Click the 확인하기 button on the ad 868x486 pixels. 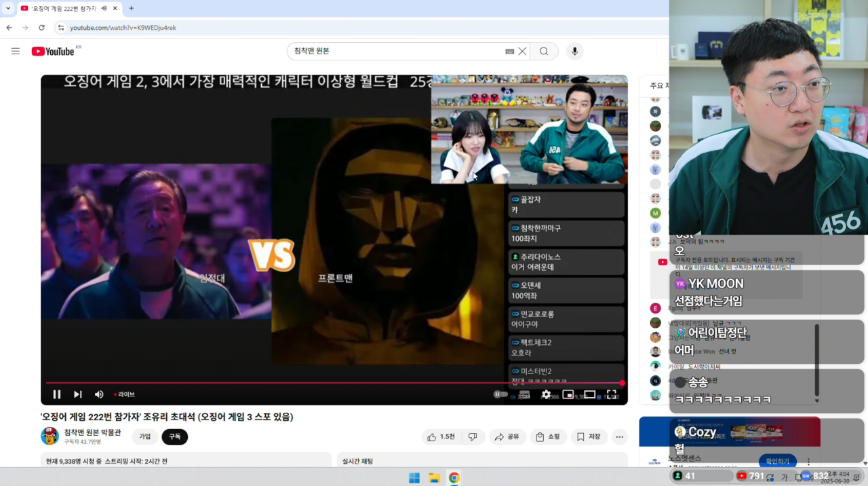[777, 461]
